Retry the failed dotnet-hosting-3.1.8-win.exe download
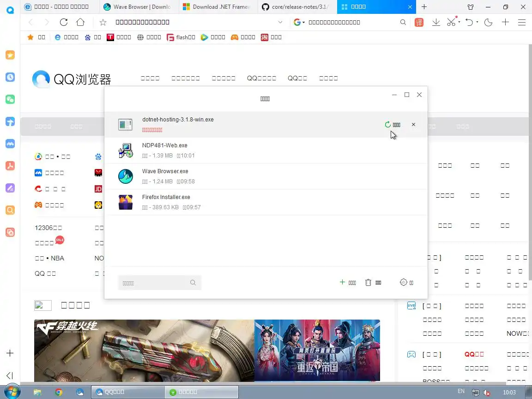This screenshot has height=399, width=532. coord(393,125)
